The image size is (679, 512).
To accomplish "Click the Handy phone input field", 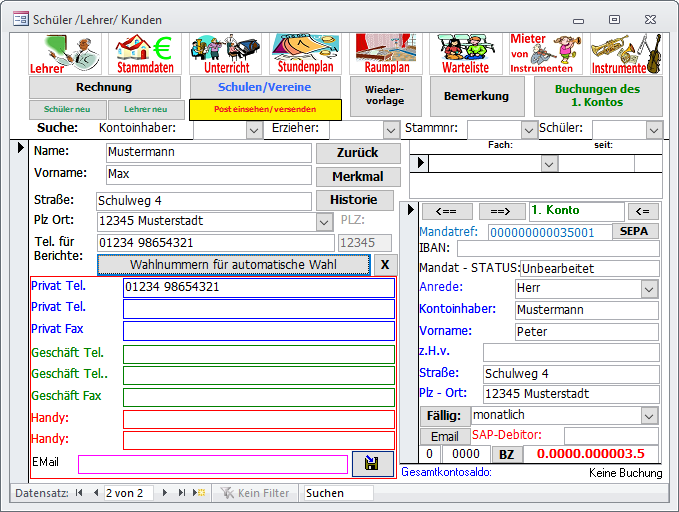I will pyautogui.click(x=258, y=419).
